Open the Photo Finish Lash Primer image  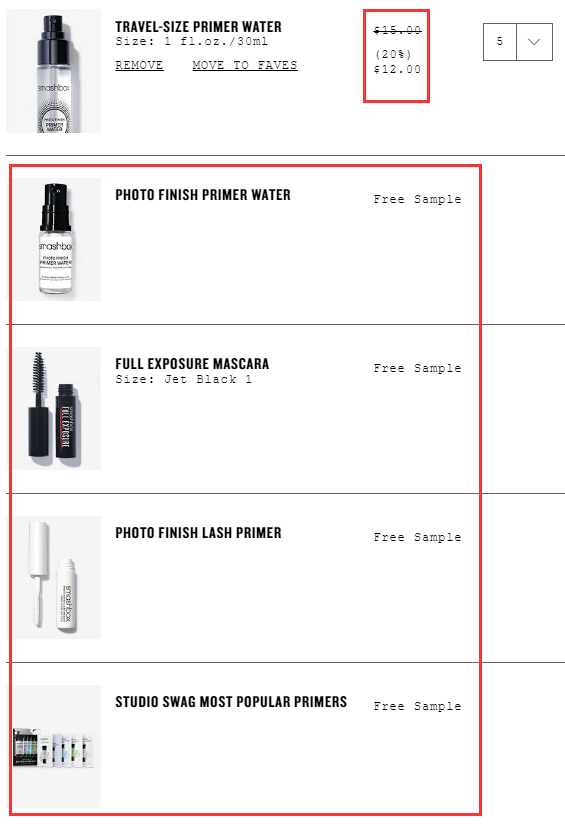point(57,577)
